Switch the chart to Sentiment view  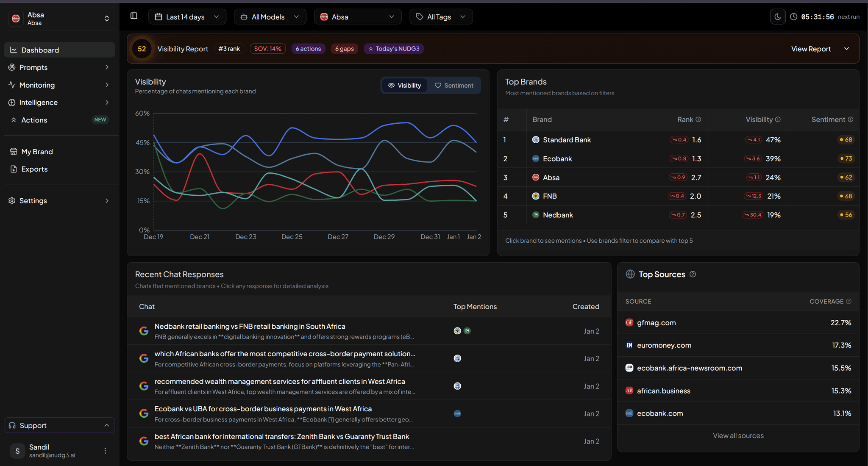pyautogui.click(x=454, y=85)
